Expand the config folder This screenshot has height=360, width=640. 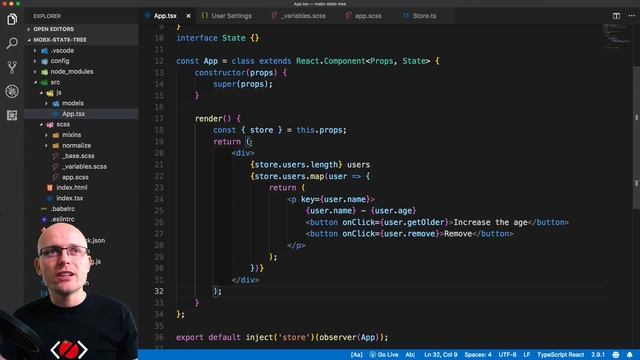click(x=60, y=61)
